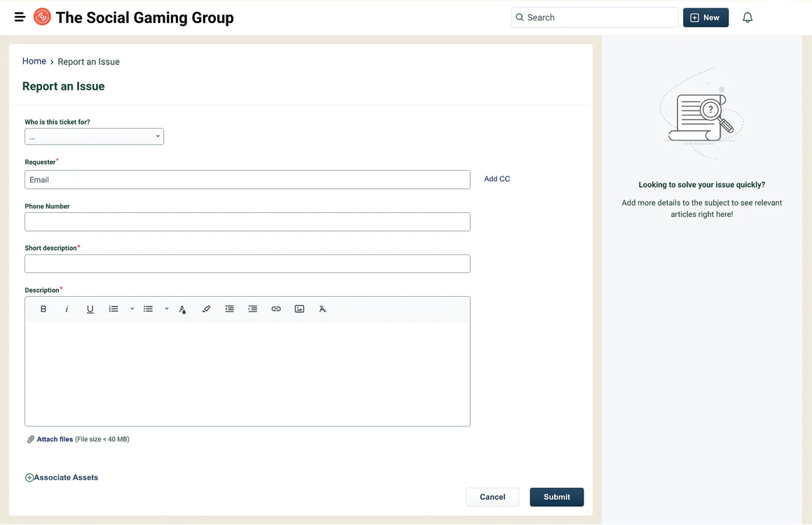812x525 pixels.
Task: Toggle underline formatting in description editor
Action: coord(90,309)
